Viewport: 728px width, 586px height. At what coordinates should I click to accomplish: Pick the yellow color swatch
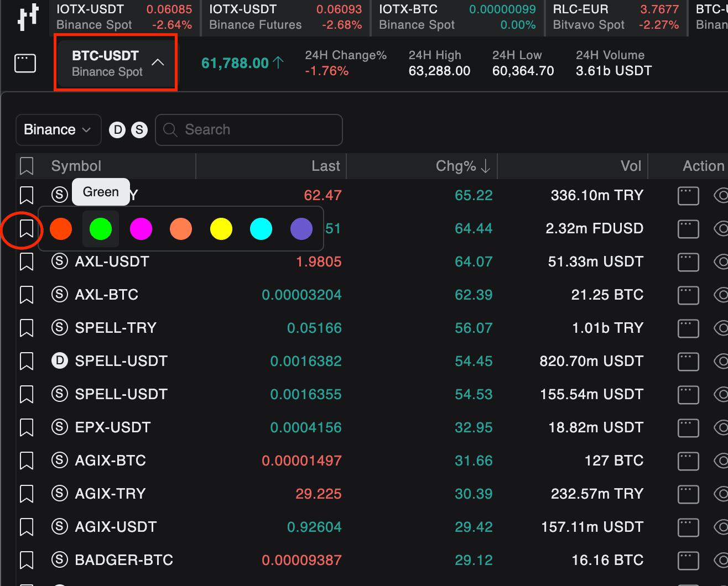pyautogui.click(x=221, y=229)
